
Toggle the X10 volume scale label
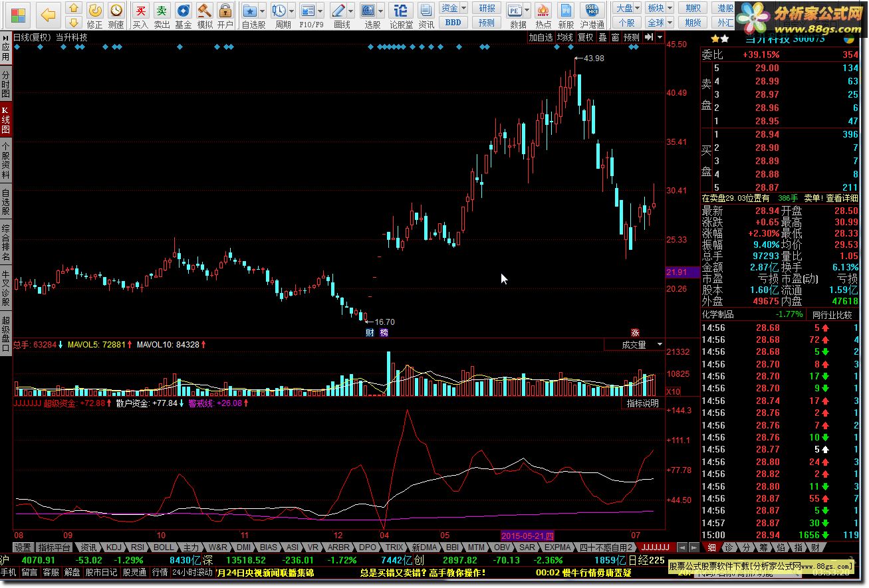[x=674, y=391]
